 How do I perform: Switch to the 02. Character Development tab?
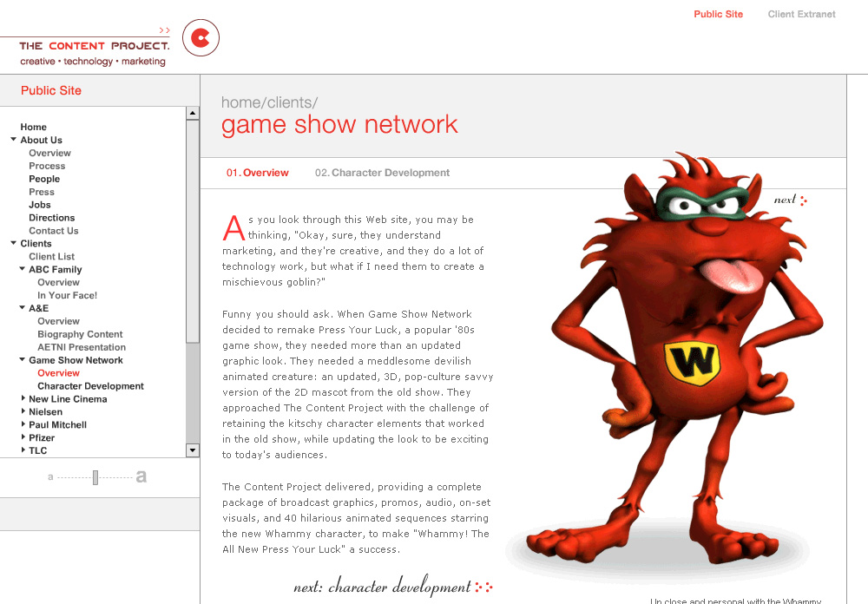point(382,173)
